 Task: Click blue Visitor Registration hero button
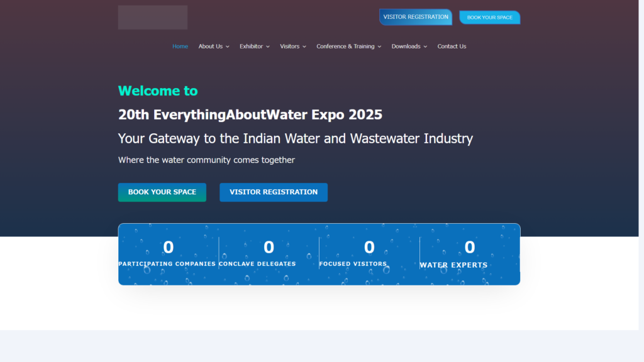click(x=274, y=192)
